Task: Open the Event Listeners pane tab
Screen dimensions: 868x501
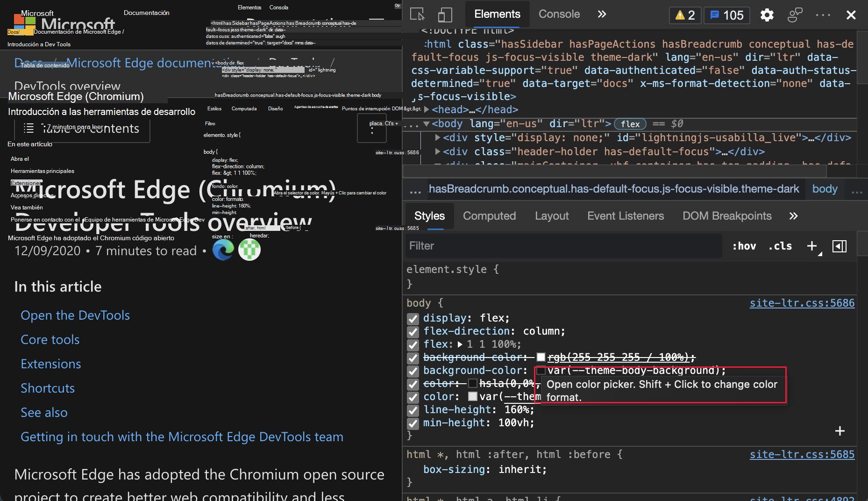Action: (x=626, y=216)
